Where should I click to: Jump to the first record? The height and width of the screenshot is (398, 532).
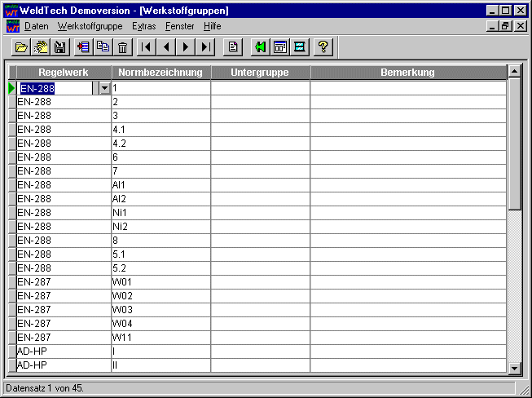click(146, 47)
